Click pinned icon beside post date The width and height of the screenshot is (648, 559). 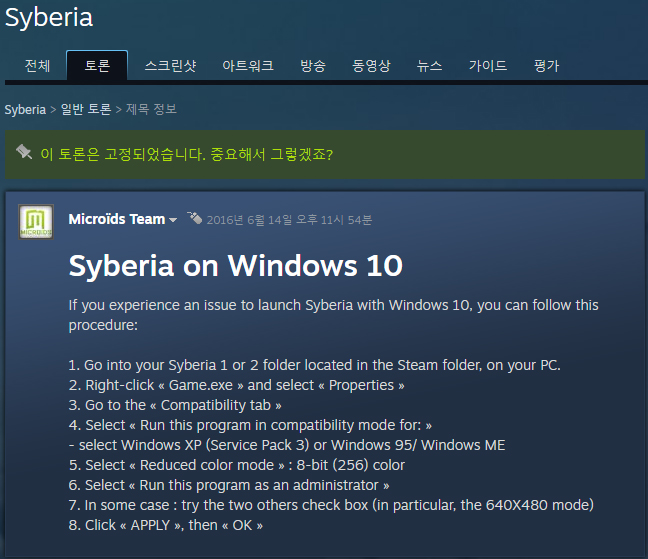[x=195, y=218]
